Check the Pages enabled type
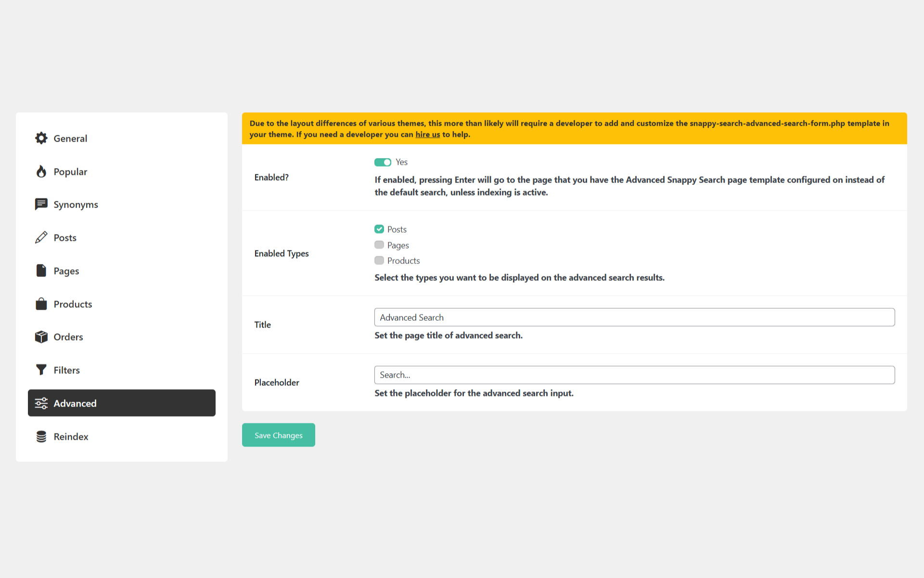 pos(379,245)
